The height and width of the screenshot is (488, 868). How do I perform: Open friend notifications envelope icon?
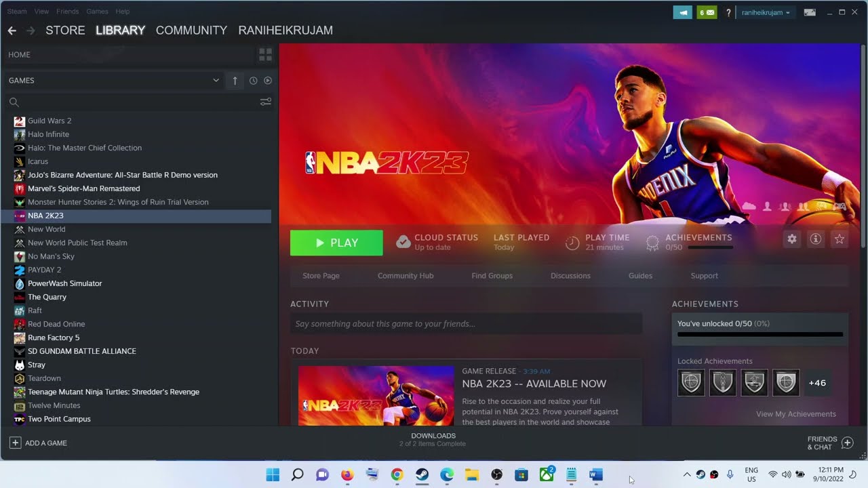(707, 12)
